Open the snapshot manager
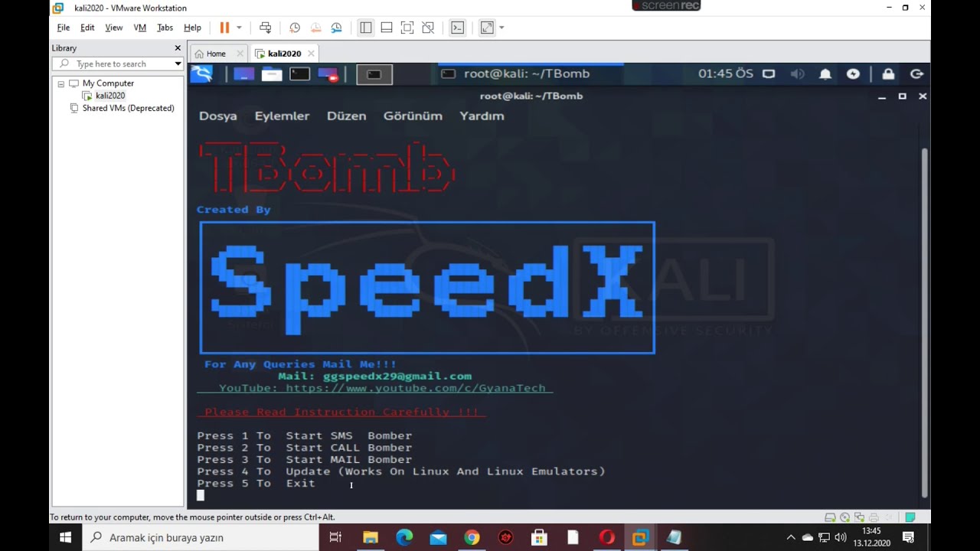The width and height of the screenshot is (980, 551). 336,28
